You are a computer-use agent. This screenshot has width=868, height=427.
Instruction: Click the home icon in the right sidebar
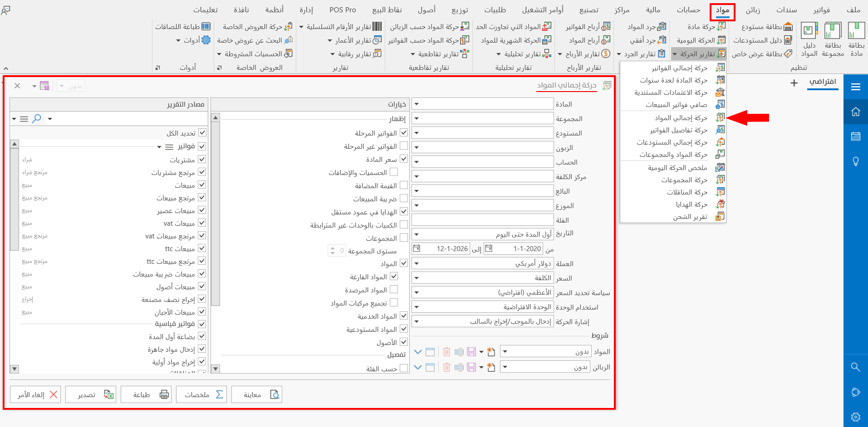(856, 111)
